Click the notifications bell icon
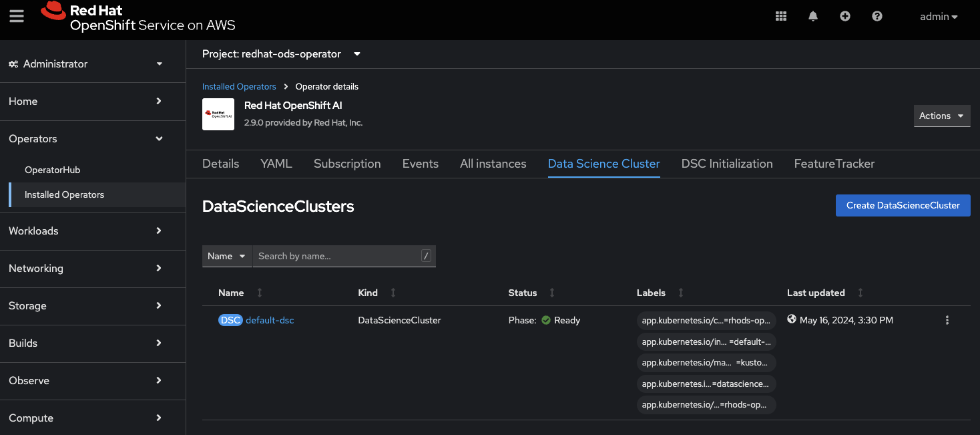The height and width of the screenshot is (435, 980). [x=812, y=17]
